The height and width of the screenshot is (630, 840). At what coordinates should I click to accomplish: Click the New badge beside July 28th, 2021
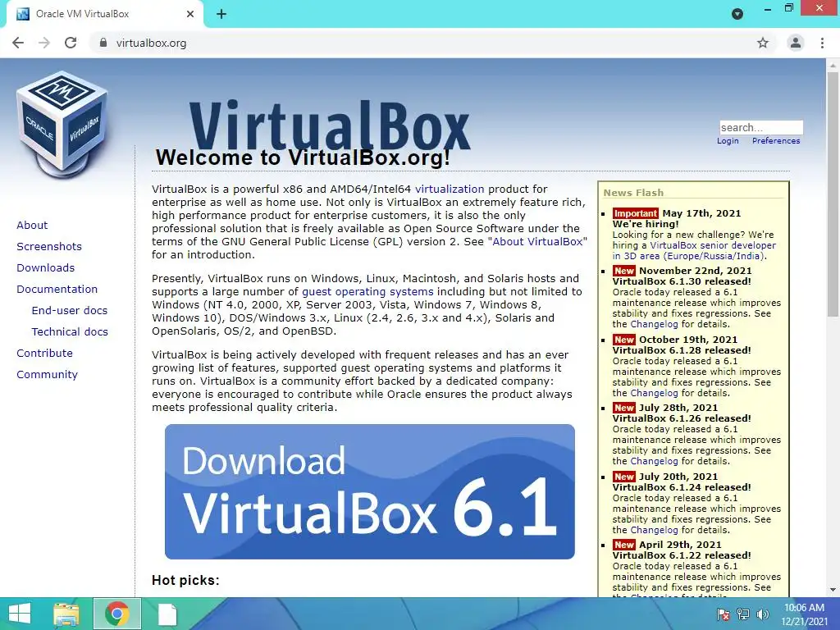[x=624, y=408]
